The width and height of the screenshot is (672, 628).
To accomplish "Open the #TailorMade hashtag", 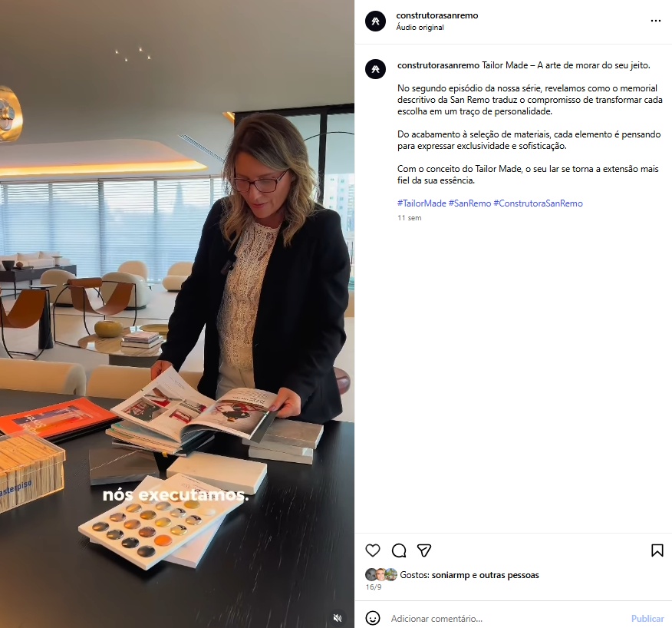I will point(422,203).
